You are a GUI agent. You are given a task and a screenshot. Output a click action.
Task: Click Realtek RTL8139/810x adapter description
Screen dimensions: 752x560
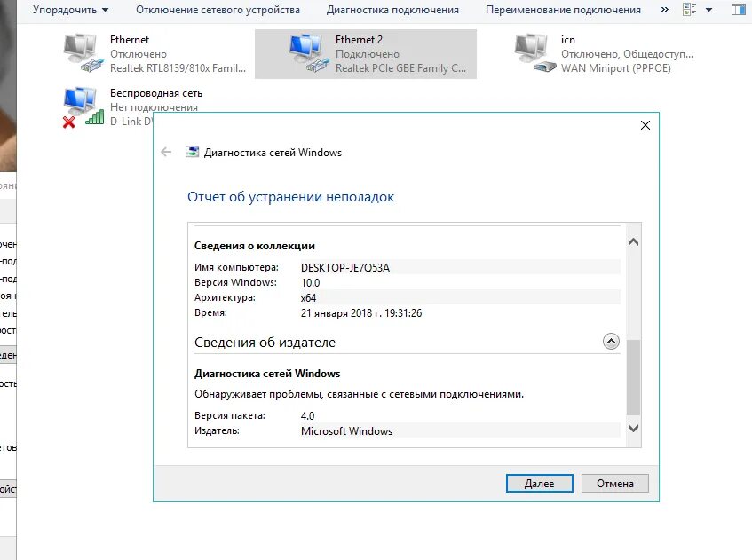click(178, 68)
